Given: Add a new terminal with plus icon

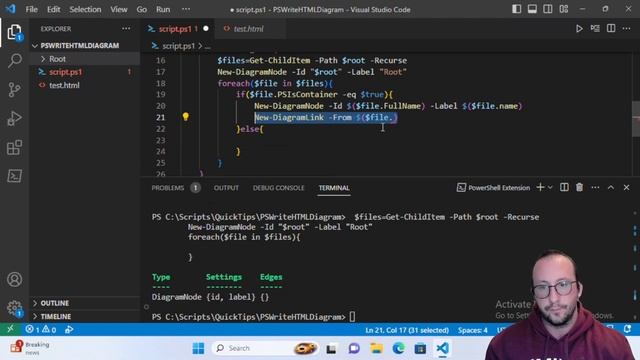Looking at the screenshot, I should [x=540, y=187].
